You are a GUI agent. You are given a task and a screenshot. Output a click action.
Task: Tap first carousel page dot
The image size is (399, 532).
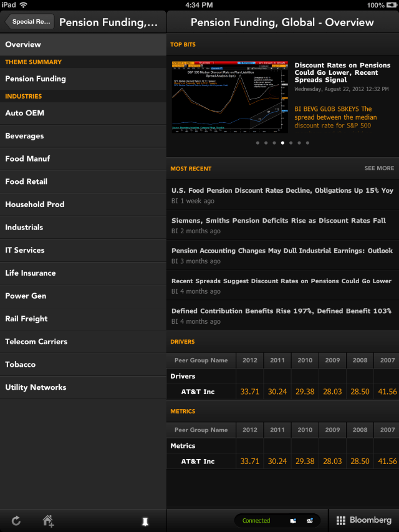(x=257, y=143)
